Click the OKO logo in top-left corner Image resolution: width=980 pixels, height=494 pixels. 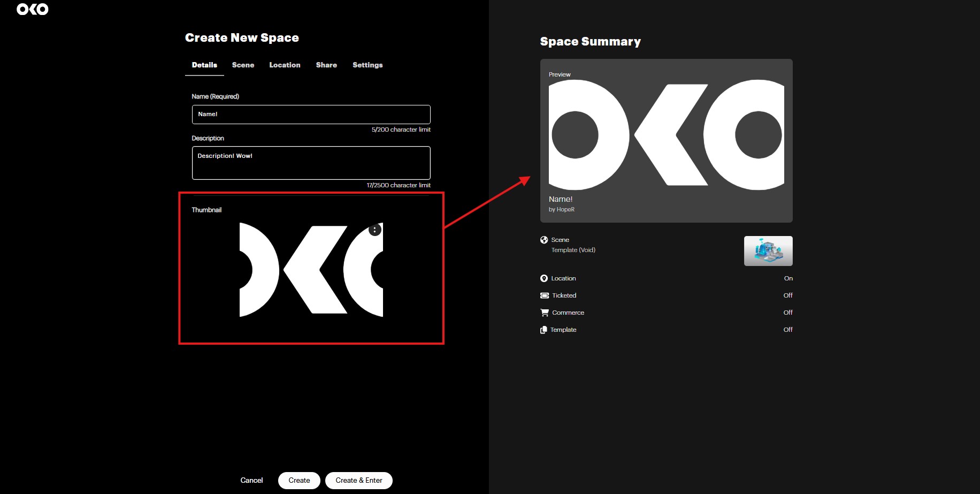pyautogui.click(x=33, y=9)
